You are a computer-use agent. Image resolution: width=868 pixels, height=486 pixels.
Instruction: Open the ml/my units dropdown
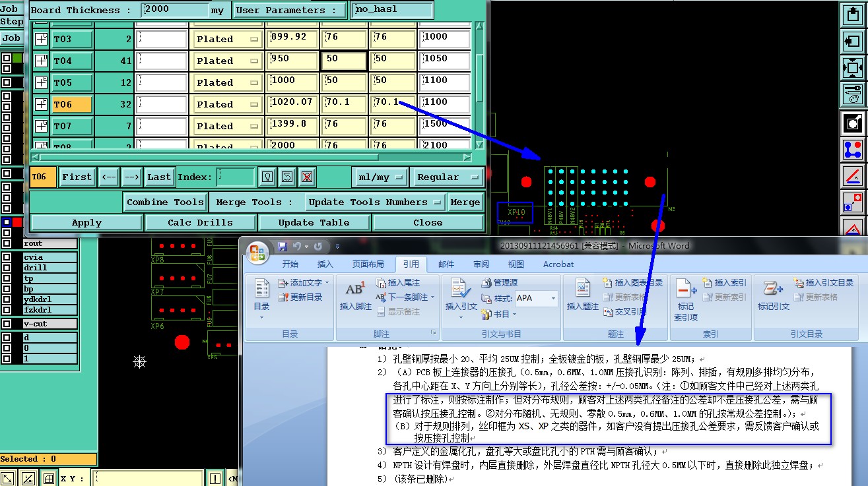[x=380, y=177]
